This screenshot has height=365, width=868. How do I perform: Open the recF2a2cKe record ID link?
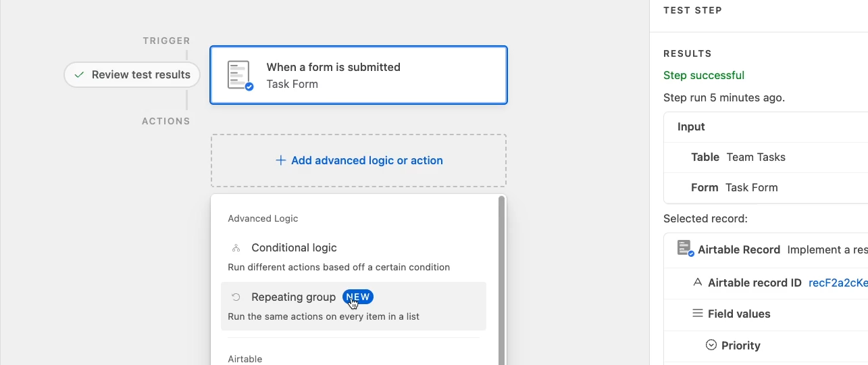point(838,283)
